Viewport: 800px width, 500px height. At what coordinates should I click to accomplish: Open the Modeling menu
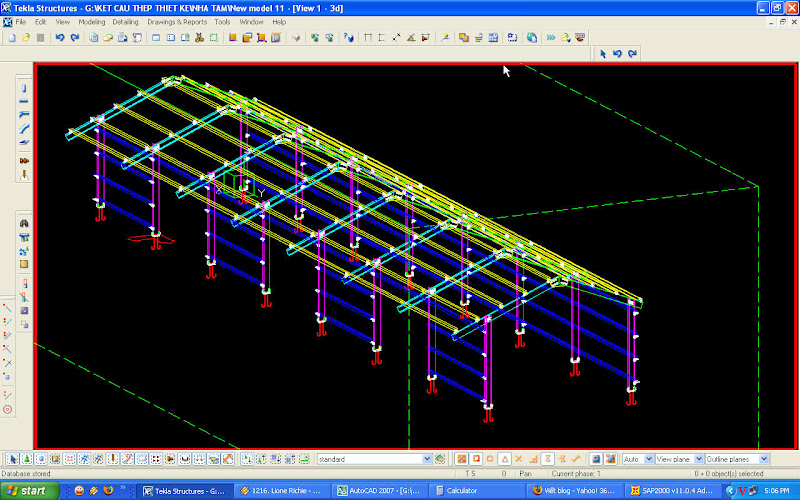91,21
